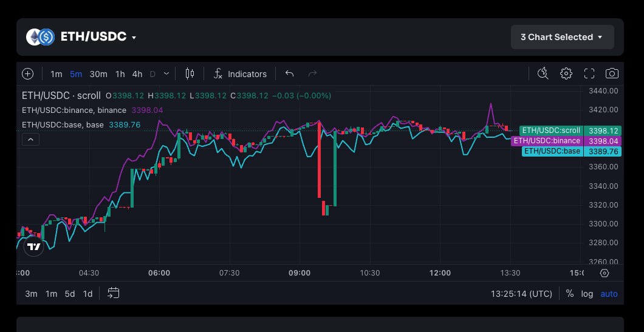The image size is (644, 332).
Task: Enter fullscreen chart mode
Action: (x=589, y=73)
